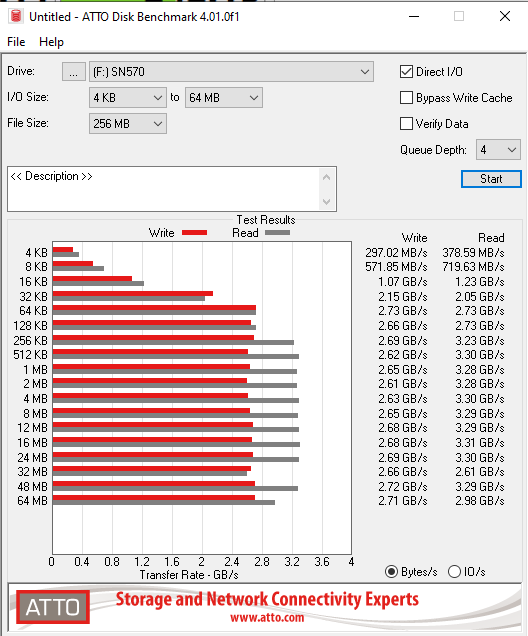Click the 1.07 GB/s write value

point(403,281)
